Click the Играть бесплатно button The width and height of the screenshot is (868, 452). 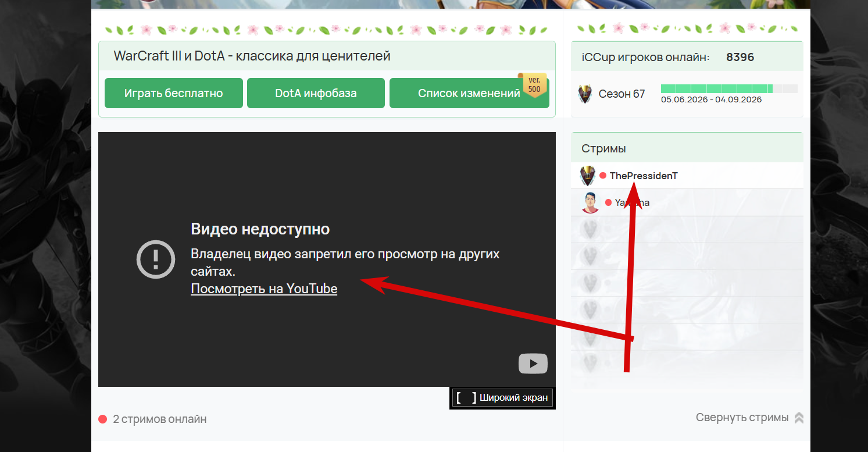click(174, 93)
